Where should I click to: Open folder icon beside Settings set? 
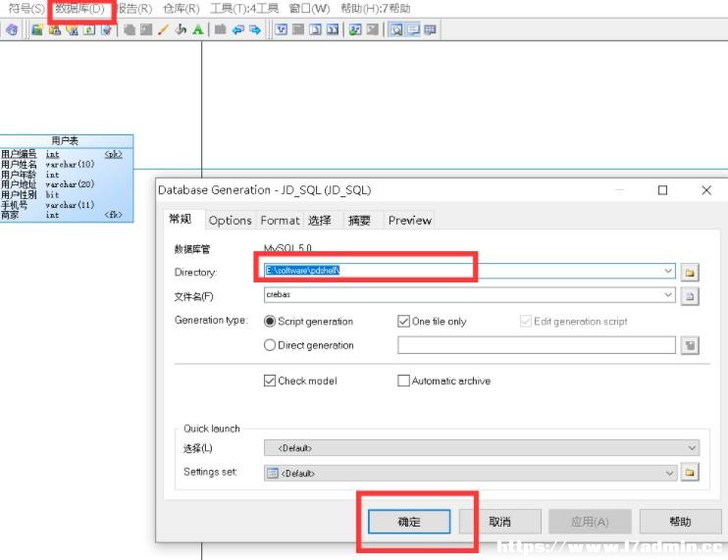pos(690,473)
